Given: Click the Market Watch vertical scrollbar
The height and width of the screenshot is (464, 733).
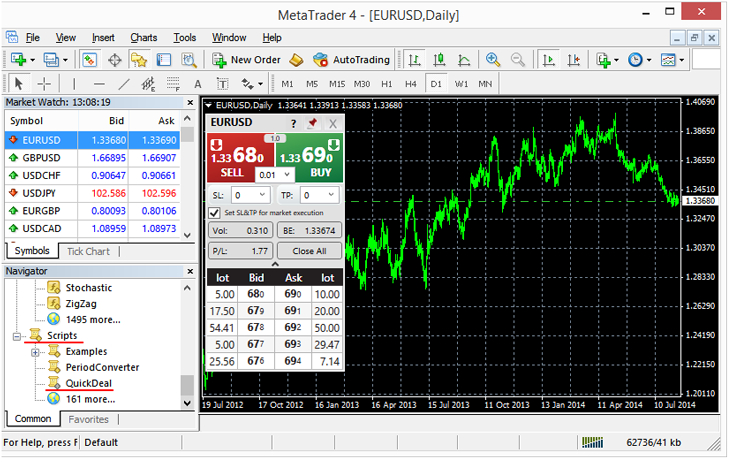Looking at the screenshot, I should (187, 177).
